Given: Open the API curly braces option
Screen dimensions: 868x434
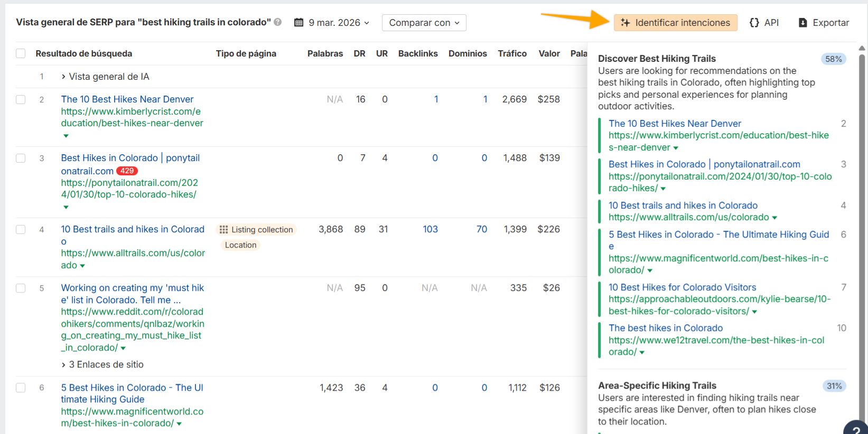Looking at the screenshot, I should pyautogui.click(x=764, y=23).
